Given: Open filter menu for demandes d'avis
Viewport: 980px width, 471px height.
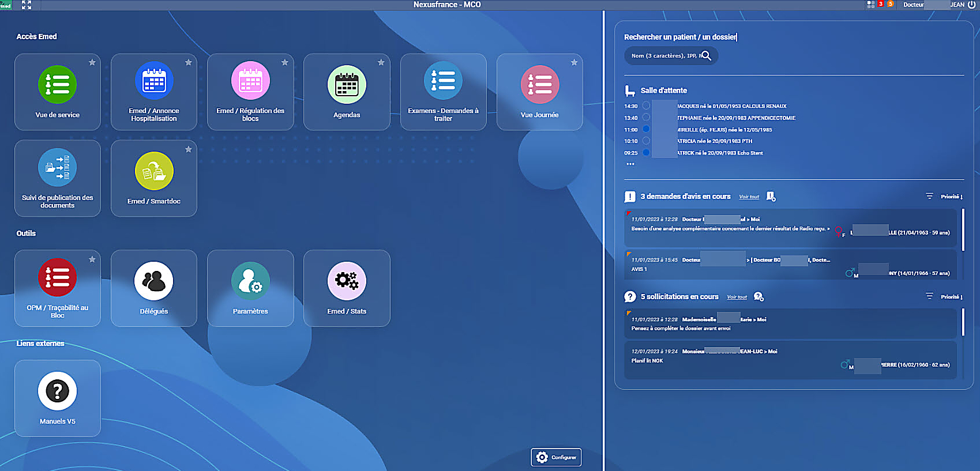Looking at the screenshot, I should point(929,196).
